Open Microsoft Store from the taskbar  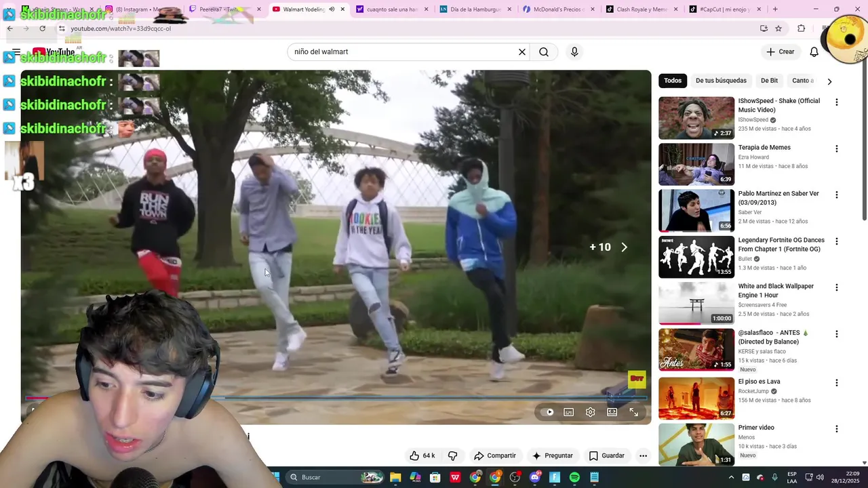[x=435, y=477]
